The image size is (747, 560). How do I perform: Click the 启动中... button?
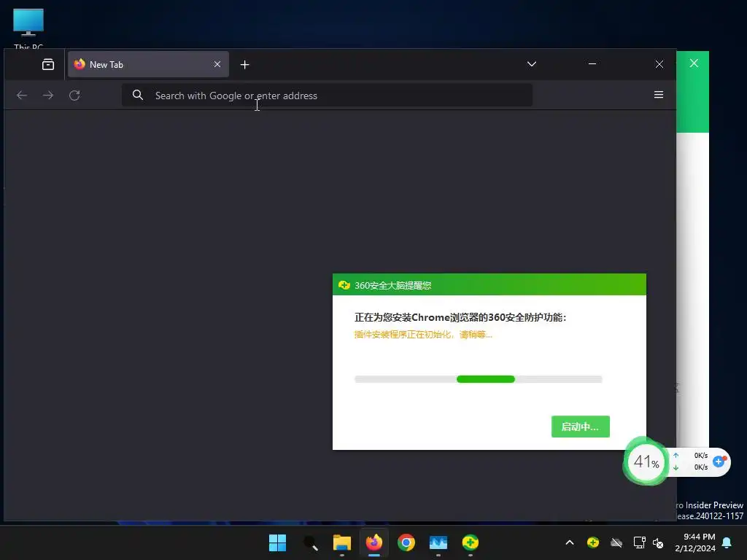[580, 427]
